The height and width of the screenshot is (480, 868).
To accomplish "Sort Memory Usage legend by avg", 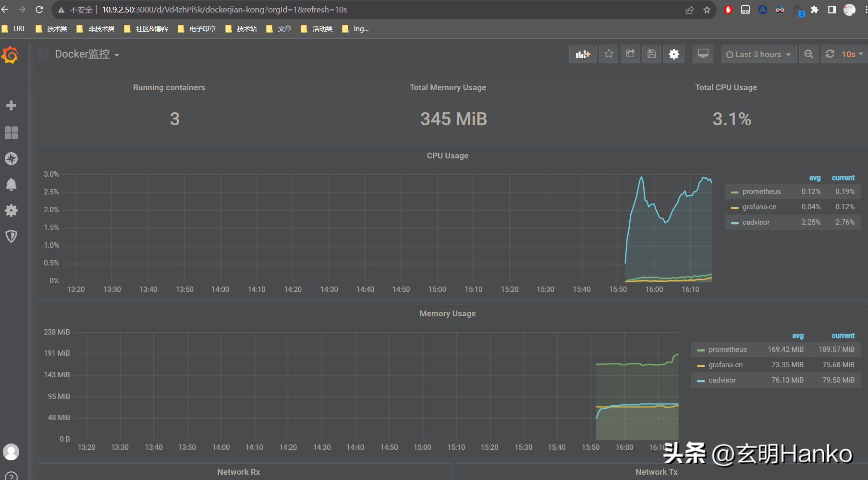I will pyautogui.click(x=798, y=336).
